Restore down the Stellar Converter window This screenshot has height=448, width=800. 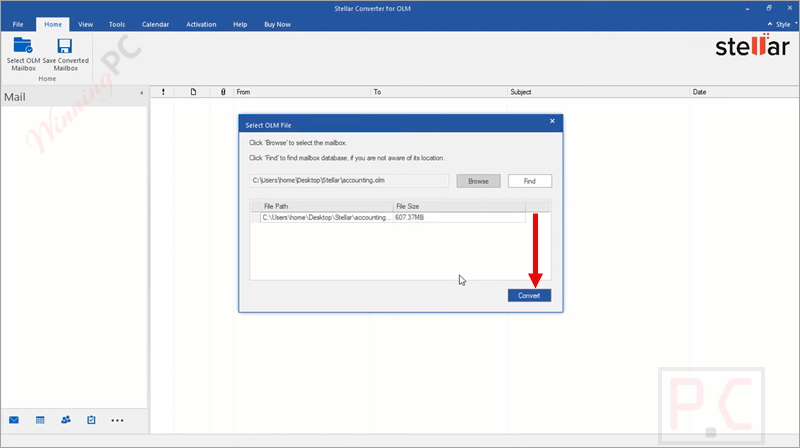click(x=769, y=9)
